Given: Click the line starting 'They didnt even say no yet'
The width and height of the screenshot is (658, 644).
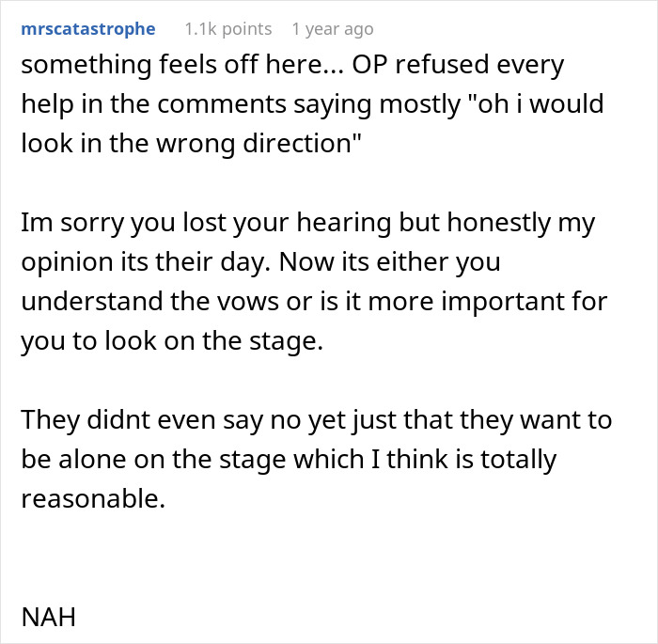Looking at the screenshot, I should click(317, 419).
